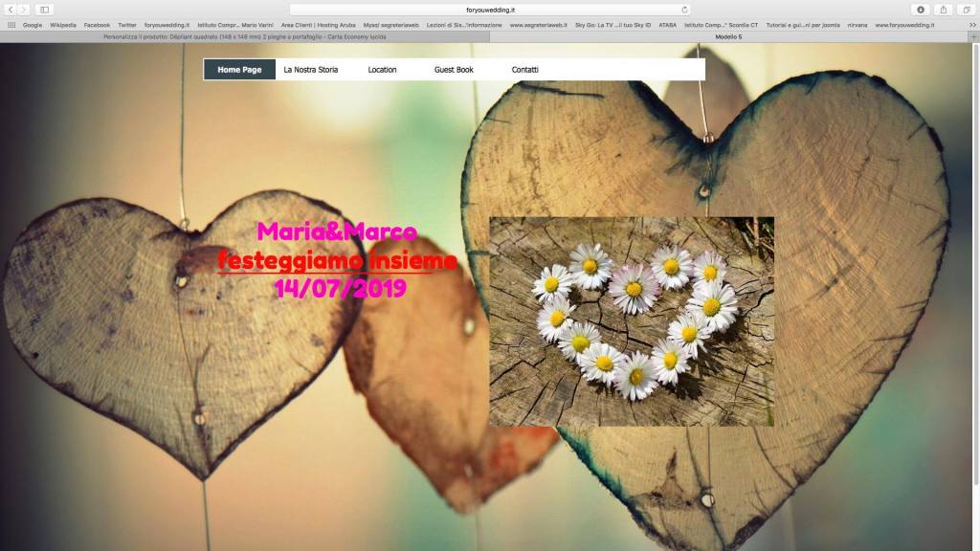Screen dimensions: 980x551
Task: Navigate forward with the forward arrow
Action: [25, 10]
